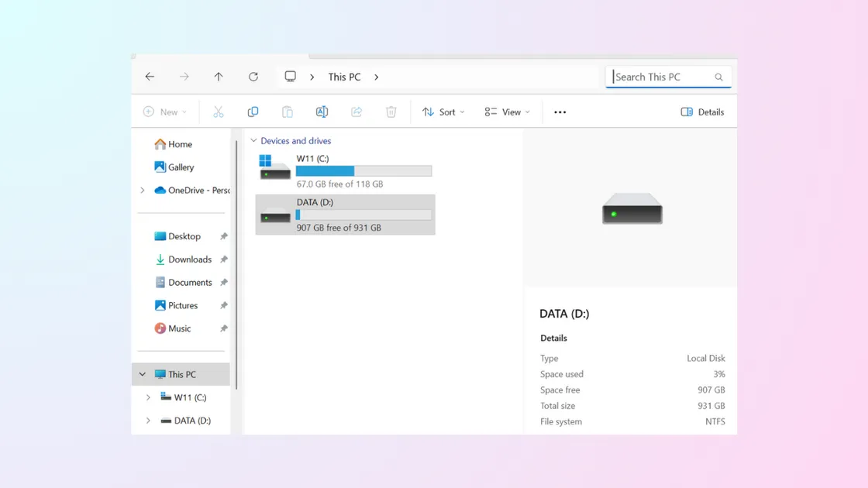Click the Paste icon in the toolbar
Screen dimensions: 868x488
click(x=287, y=112)
